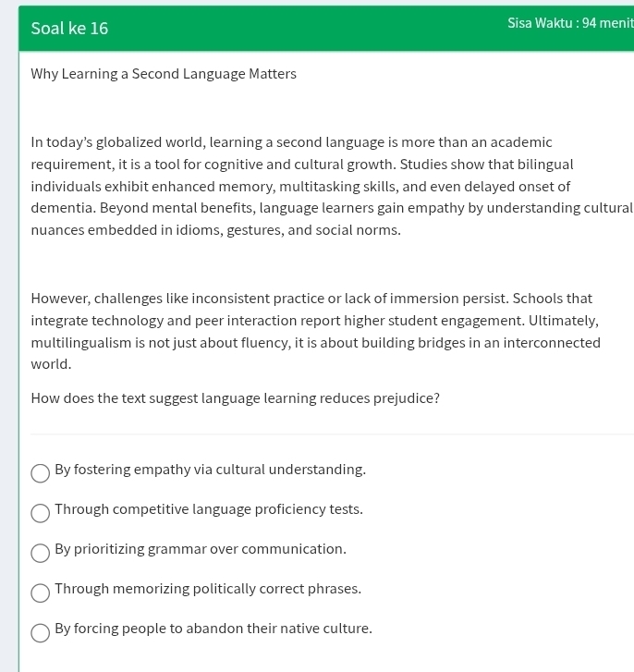Click the label 'Through memorizing politically correct phrases.'

[x=207, y=589]
